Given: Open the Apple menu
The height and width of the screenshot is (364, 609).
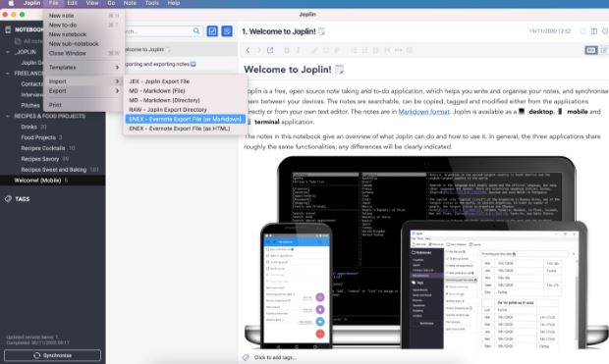Looking at the screenshot, I should click(11, 3).
